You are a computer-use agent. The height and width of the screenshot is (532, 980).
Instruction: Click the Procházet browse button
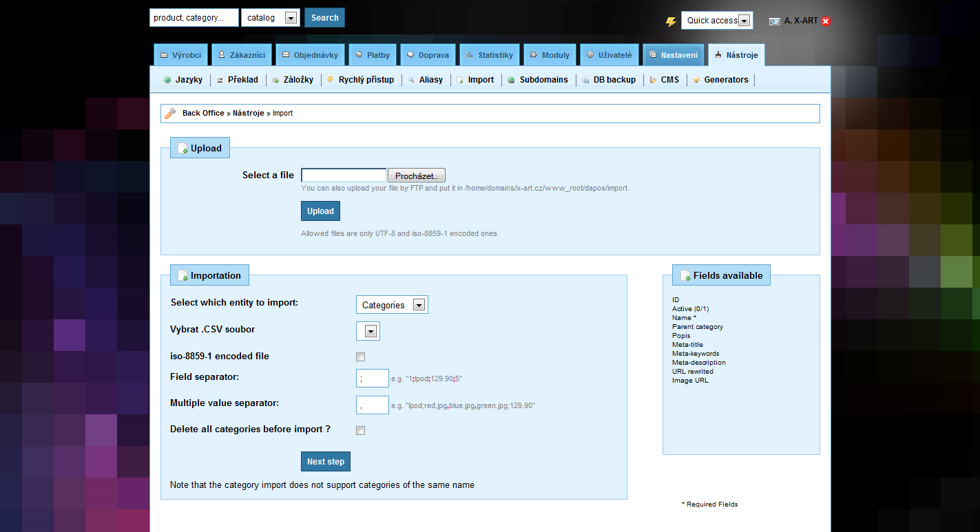coord(417,175)
